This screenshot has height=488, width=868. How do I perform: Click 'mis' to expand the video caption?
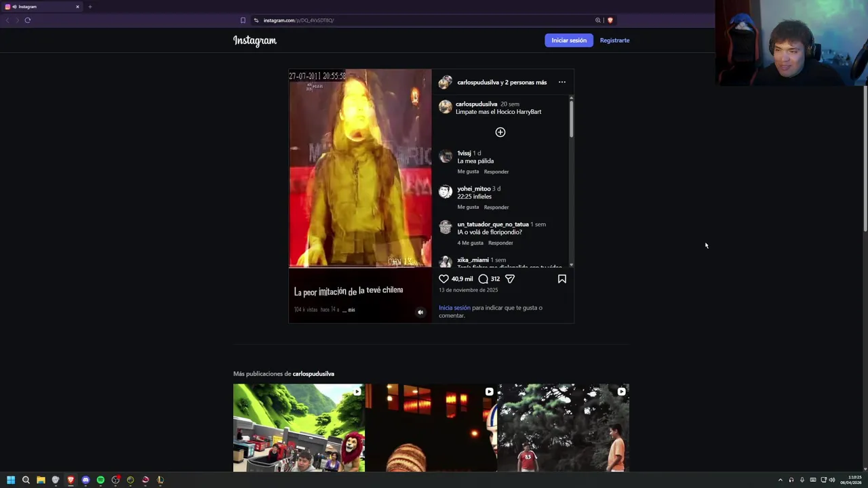click(x=351, y=310)
